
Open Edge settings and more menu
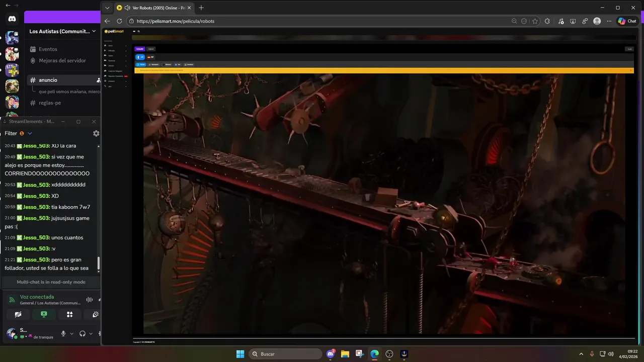tap(609, 21)
